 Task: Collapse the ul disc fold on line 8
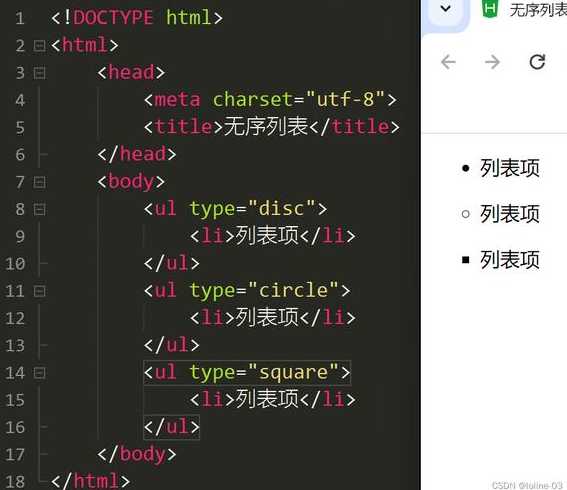point(39,209)
